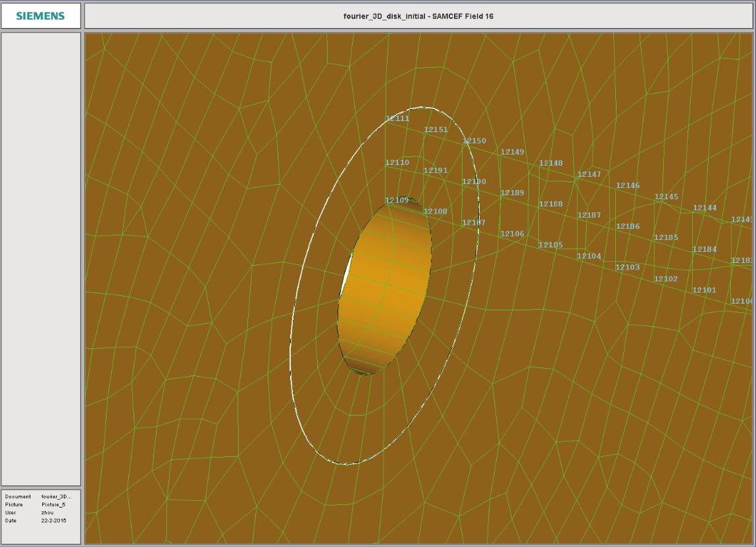Viewport: 756px width, 547px height.
Task: Pick node label 12106
Action: click(x=513, y=233)
